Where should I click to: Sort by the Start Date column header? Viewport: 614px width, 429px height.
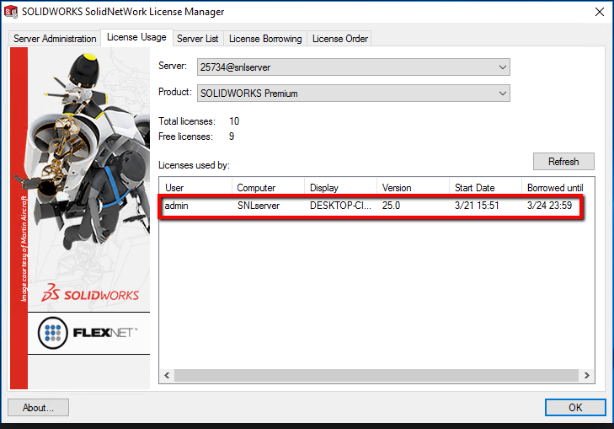(486, 187)
